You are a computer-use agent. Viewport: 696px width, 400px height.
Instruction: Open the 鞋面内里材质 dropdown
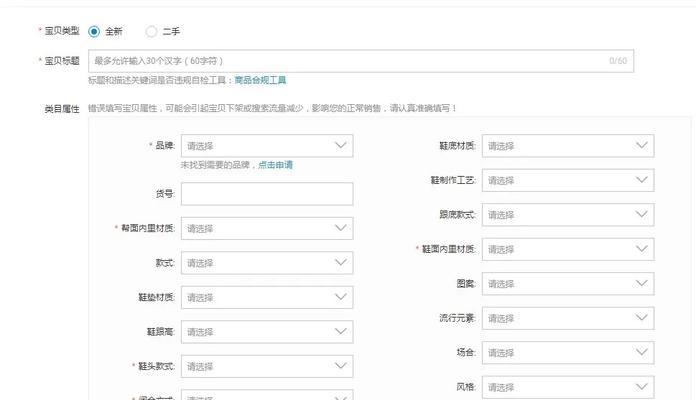pos(568,249)
